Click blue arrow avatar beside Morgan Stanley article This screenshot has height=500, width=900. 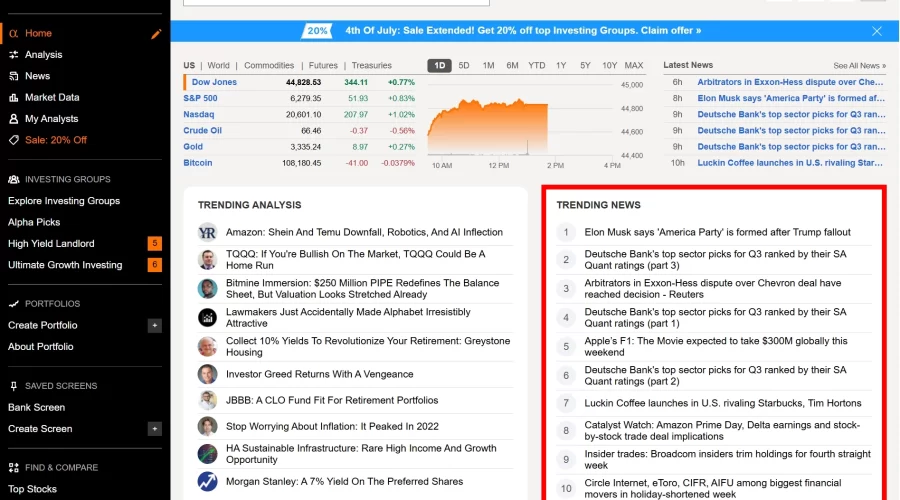click(x=207, y=482)
